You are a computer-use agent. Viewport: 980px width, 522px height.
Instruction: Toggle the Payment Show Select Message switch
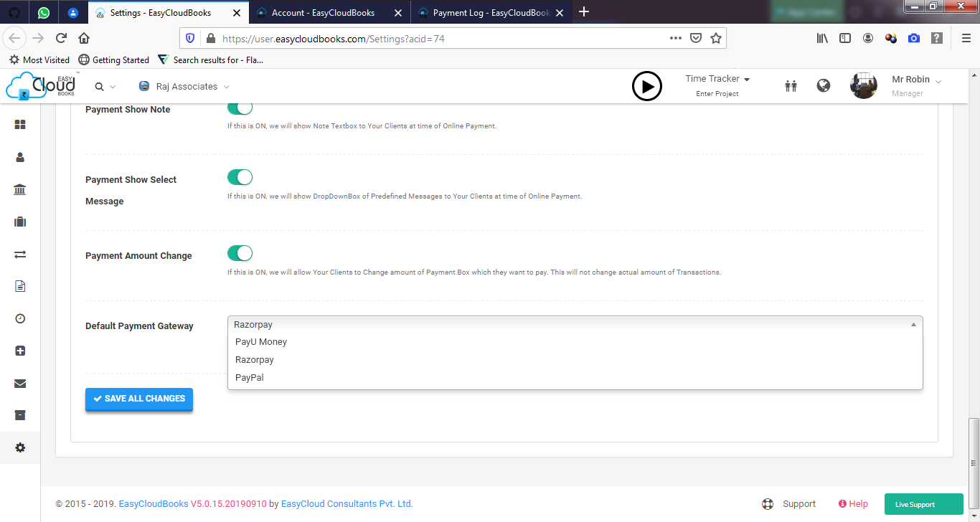pos(240,177)
